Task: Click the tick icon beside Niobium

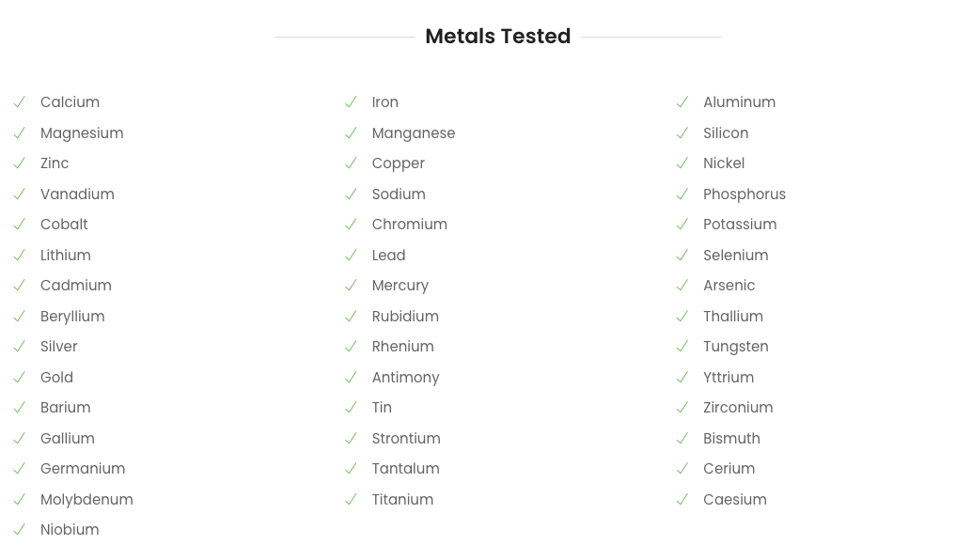Action: click(20, 530)
